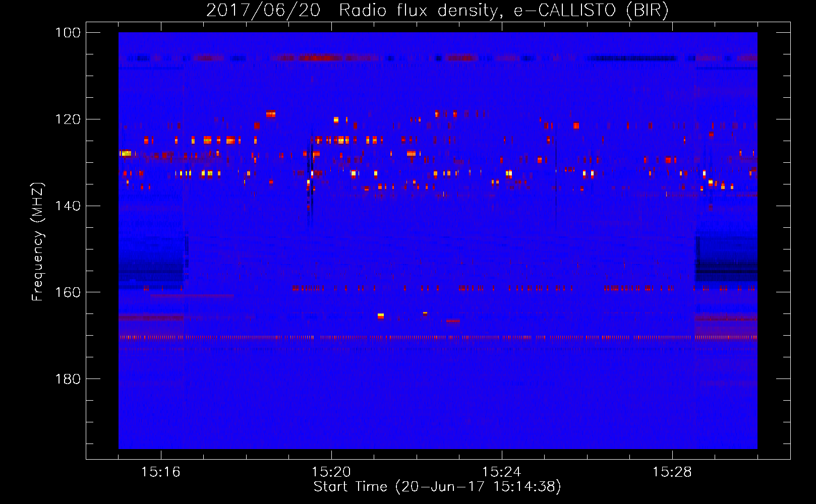816x504 pixels.
Task: Click the 15:28 time tick label
Action: tap(672, 472)
